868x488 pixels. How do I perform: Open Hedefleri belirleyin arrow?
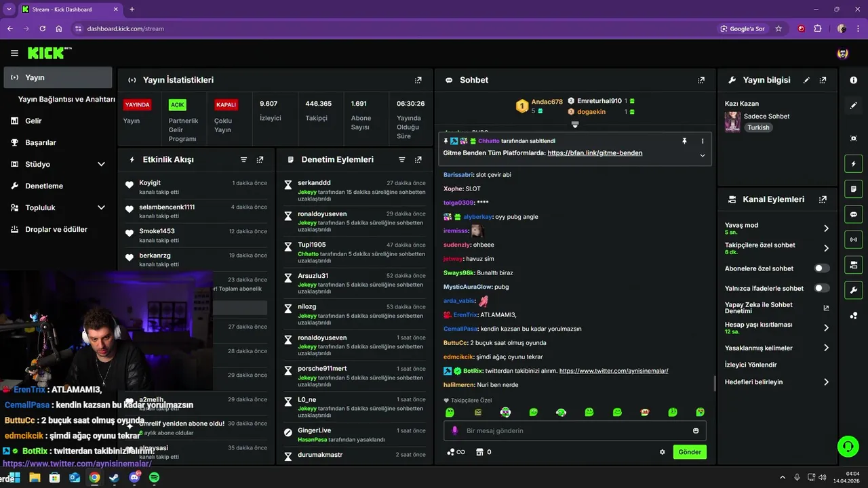(x=826, y=382)
